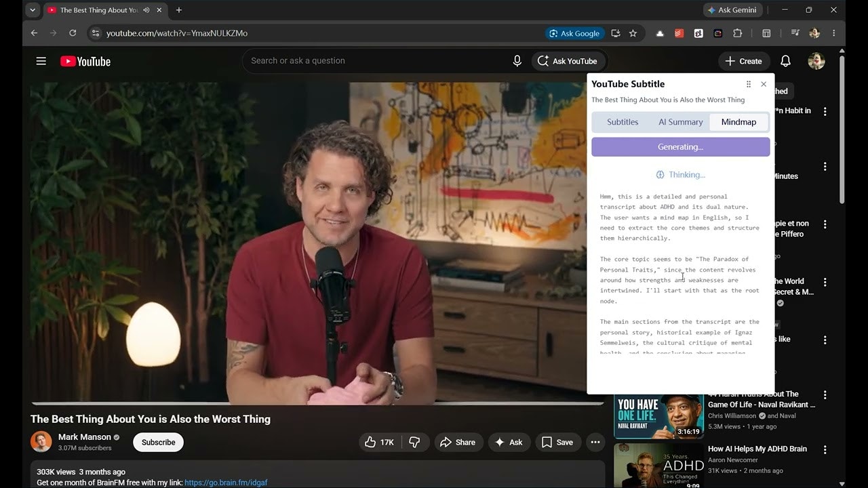The height and width of the screenshot is (488, 868).
Task: Click the video progress bar
Action: pyautogui.click(x=317, y=403)
